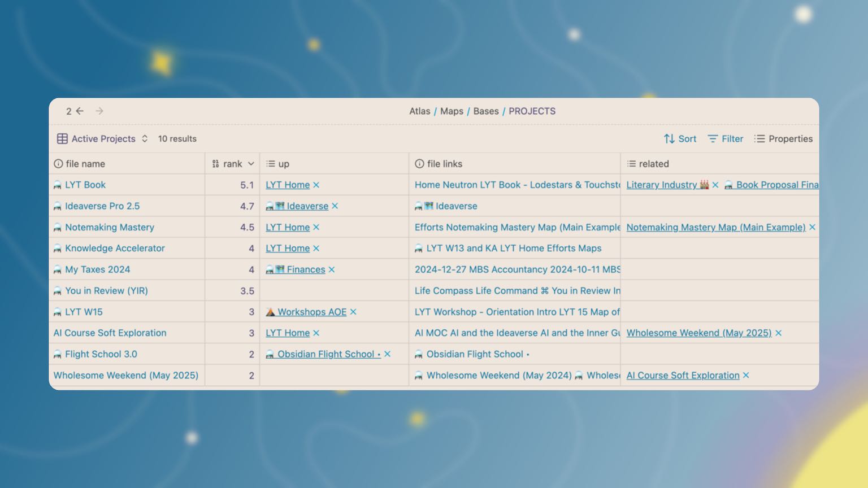The height and width of the screenshot is (488, 868).
Task: Select the related column header
Action: click(720, 164)
